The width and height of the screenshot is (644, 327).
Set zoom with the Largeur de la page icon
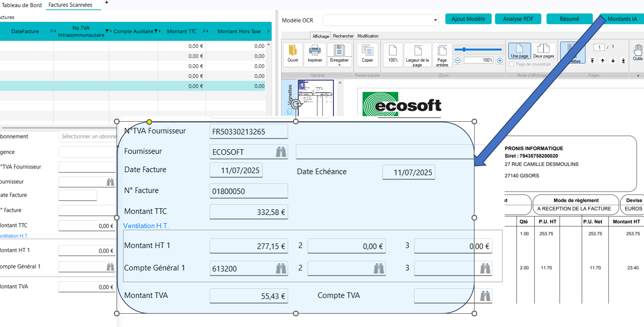click(417, 51)
